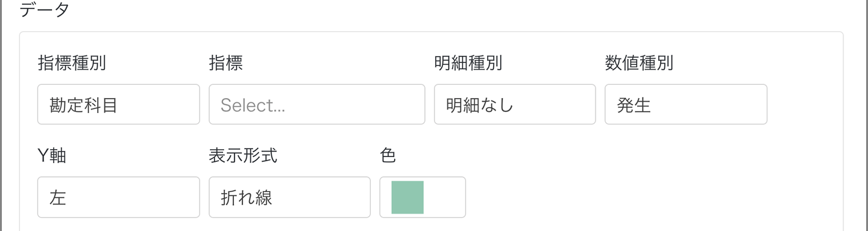Select the 折れ線 value text
Image resolution: width=868 pixels, height=231 pixels.
(x=247, y=197)
